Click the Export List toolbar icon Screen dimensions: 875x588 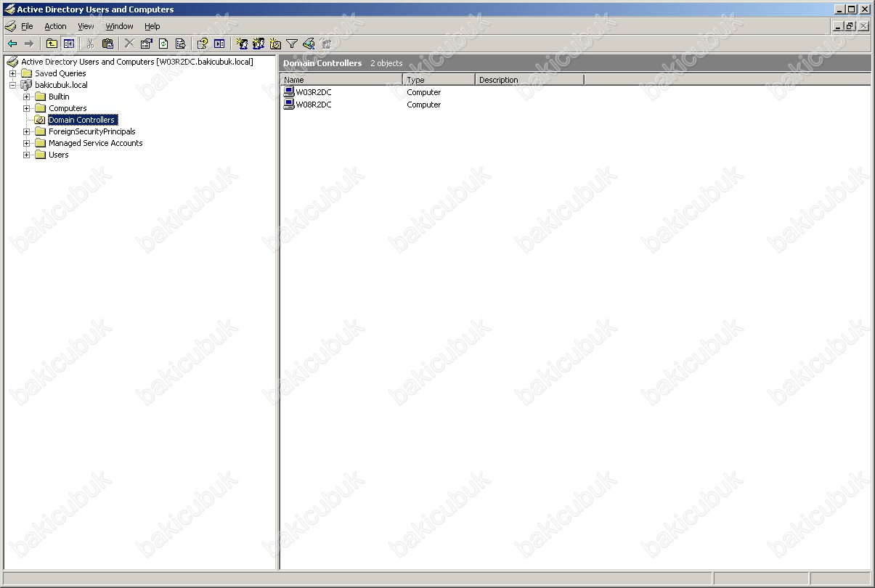tap(180, 44)
